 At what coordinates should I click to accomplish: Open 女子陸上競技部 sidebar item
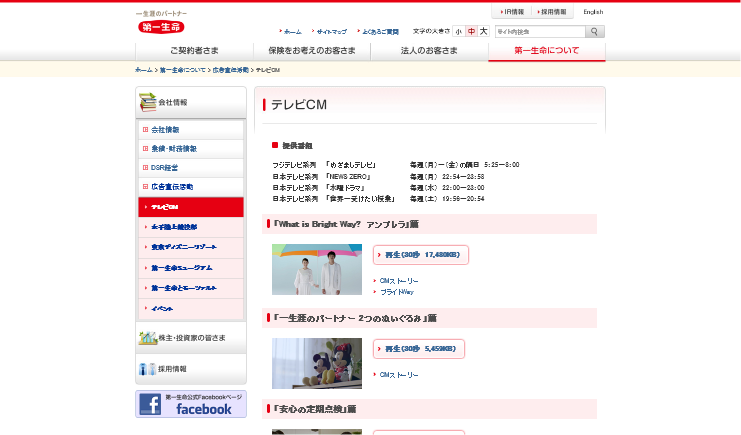click(191, 227)
